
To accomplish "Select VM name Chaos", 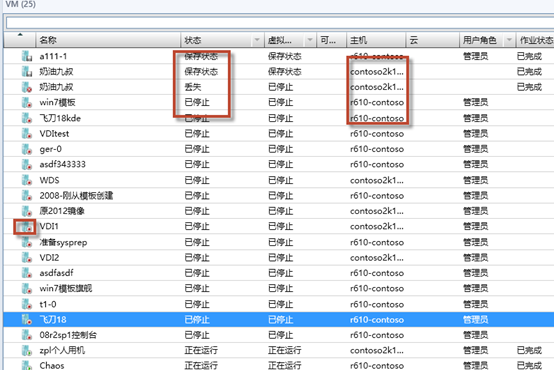I will pyautogui.click(x=52, y=365).
